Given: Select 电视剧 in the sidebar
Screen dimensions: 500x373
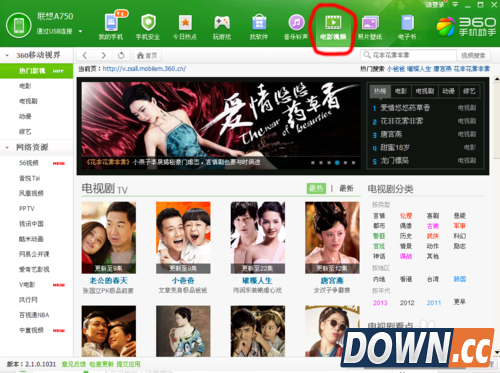Looking at the screenshot, I should click(x=28, y=101).
